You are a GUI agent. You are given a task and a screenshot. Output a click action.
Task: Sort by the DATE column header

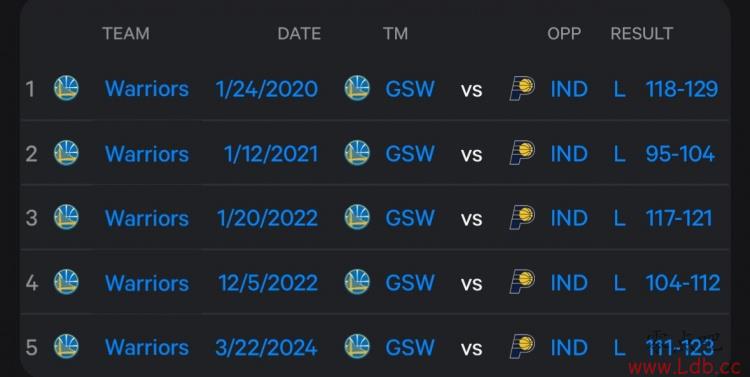click(x=299, y=33)
